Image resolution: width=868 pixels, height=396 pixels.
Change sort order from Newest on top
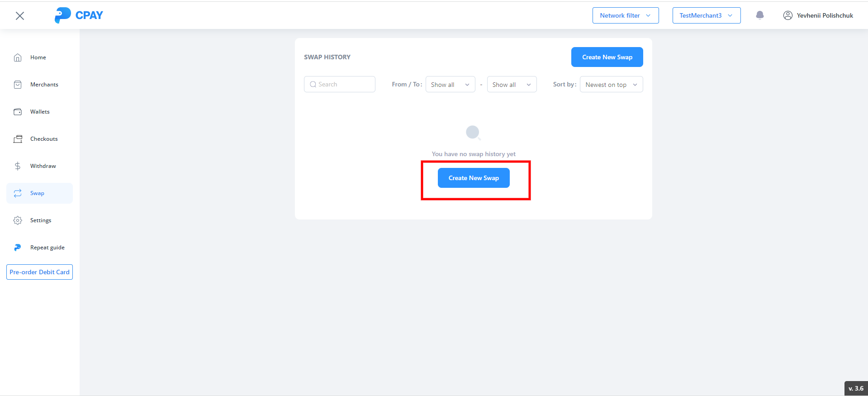(x=611, y=85)
